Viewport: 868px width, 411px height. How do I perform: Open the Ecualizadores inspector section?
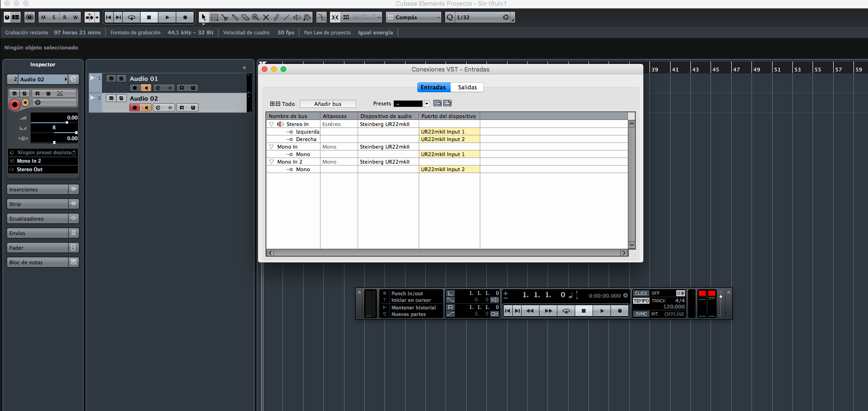pyautogui.click(x=38, y=219)
